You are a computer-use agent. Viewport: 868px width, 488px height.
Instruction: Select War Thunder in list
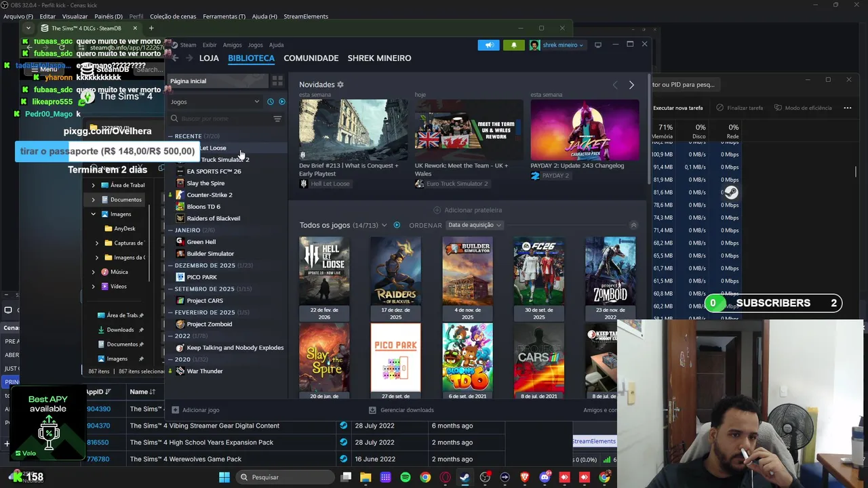tap(204, 371)
